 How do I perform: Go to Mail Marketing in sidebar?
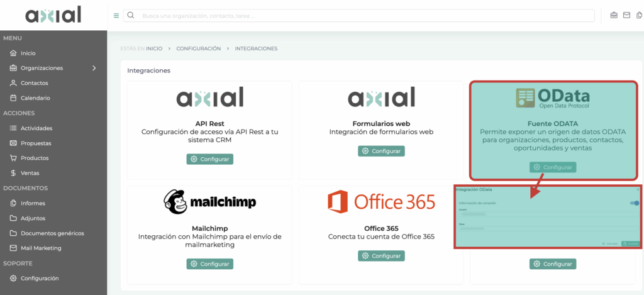(41, 248)
